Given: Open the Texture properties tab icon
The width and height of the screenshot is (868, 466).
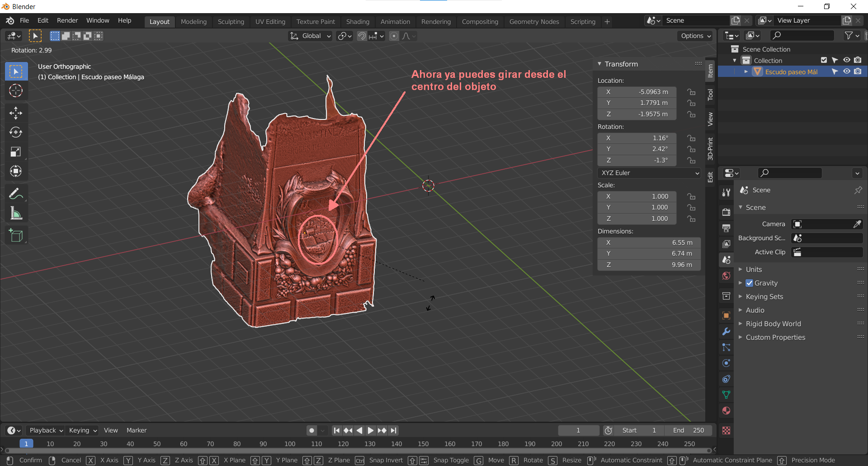Looking at the screenshot, I should 726,430.
